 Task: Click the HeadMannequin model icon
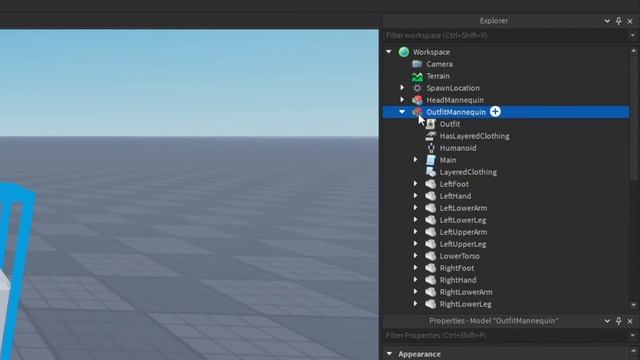[417, 100]
